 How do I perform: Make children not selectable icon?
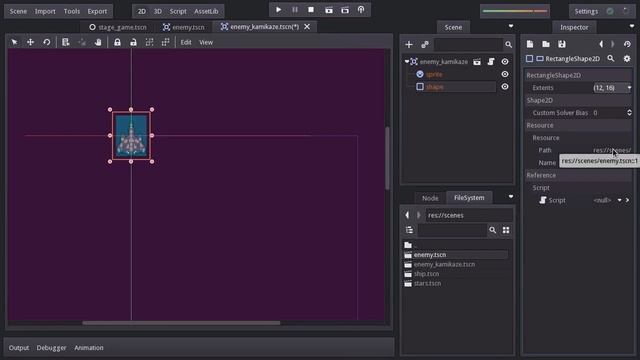pyautogui.click(x=149, y=42)
